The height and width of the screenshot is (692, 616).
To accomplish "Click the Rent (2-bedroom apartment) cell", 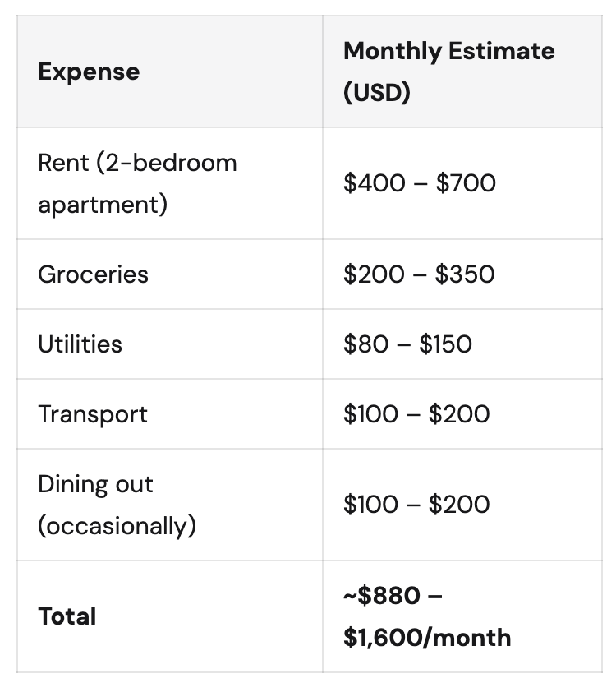I will (137, 182).
